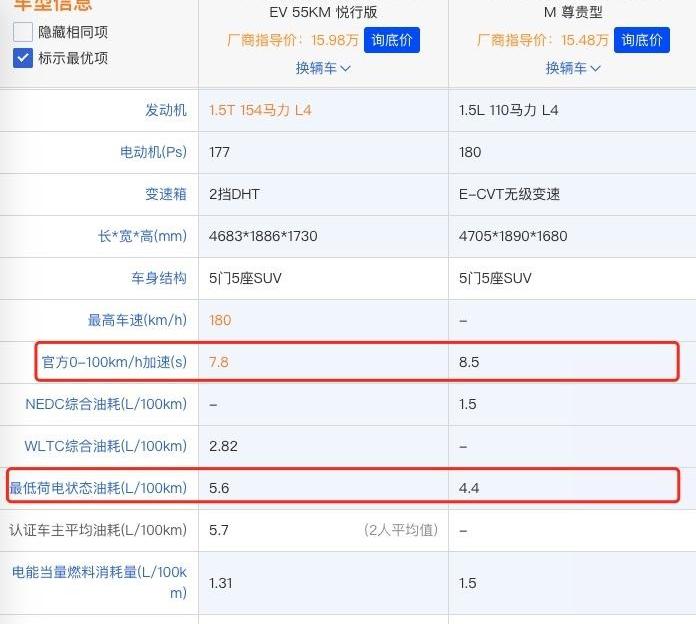Click the 最低荷电状态油耗 row label
Screen dimensions: 696x624
(x=98, y=488)
